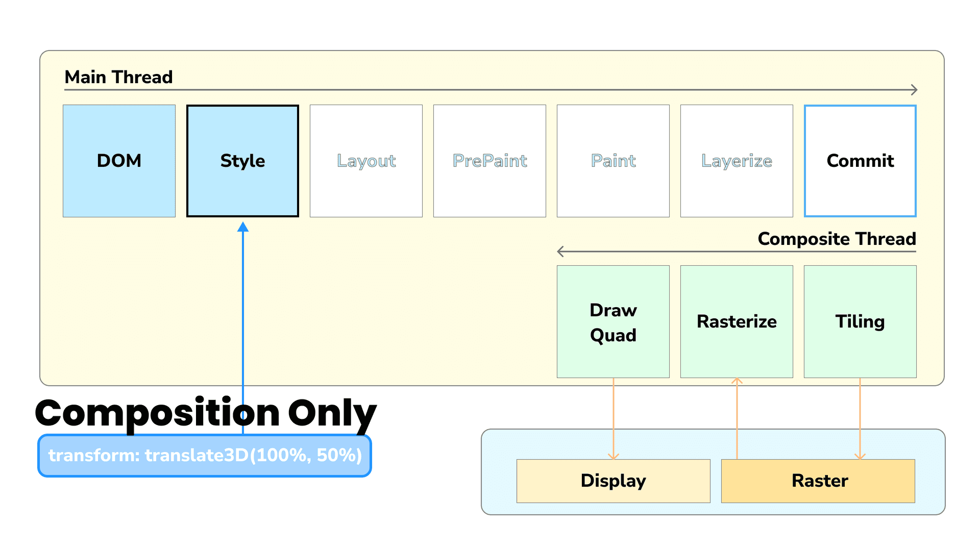Screen dimensions: 980x551
Task: Click the Composite Thread left arrowhead
Action: (560, 252)
